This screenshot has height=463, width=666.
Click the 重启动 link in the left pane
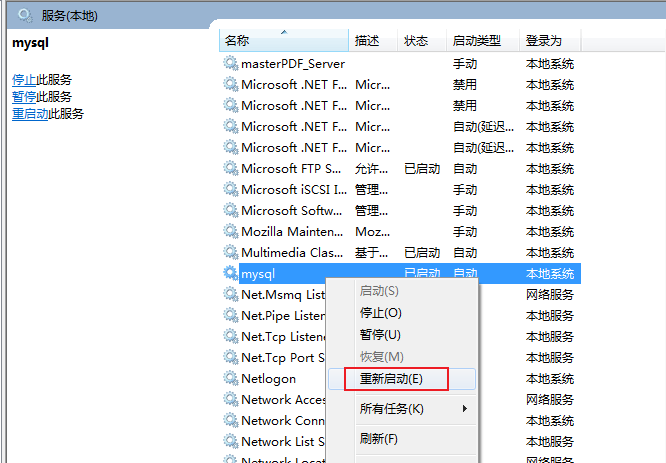30,113
